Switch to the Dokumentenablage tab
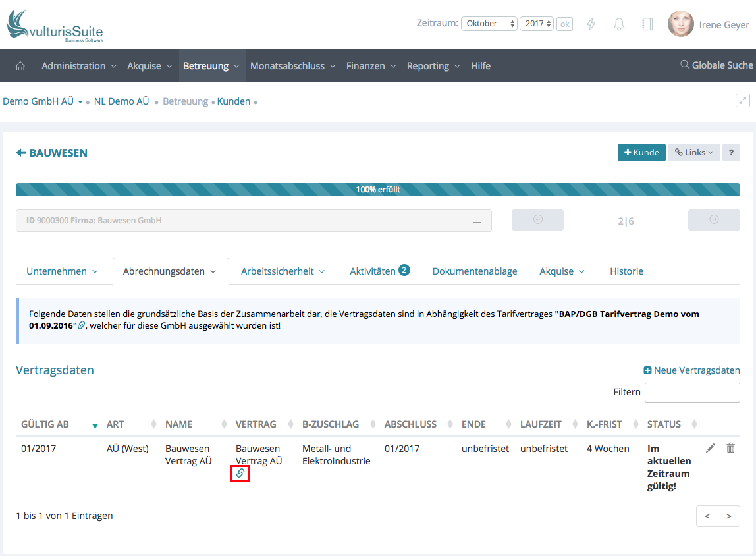 click(x=475, y=271)
